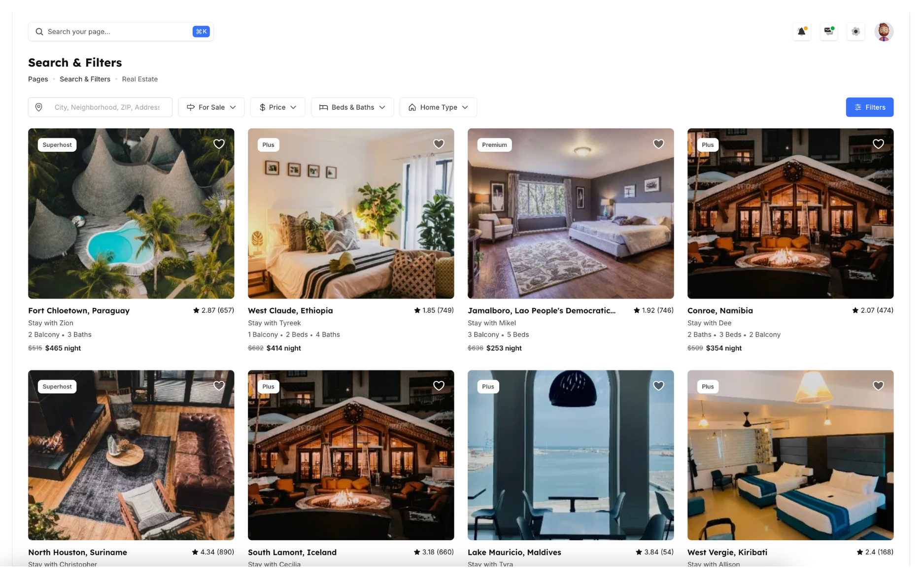This screenshot has height=579, width=924.
Task: Favorite the West Claude, Ethiopia listing
Action: click(439, 144)
